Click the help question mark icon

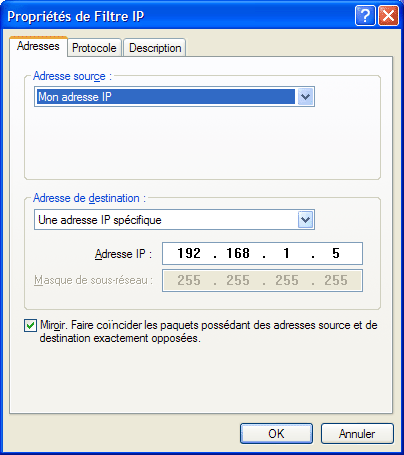pyautogui.click(x=365, y=15)
